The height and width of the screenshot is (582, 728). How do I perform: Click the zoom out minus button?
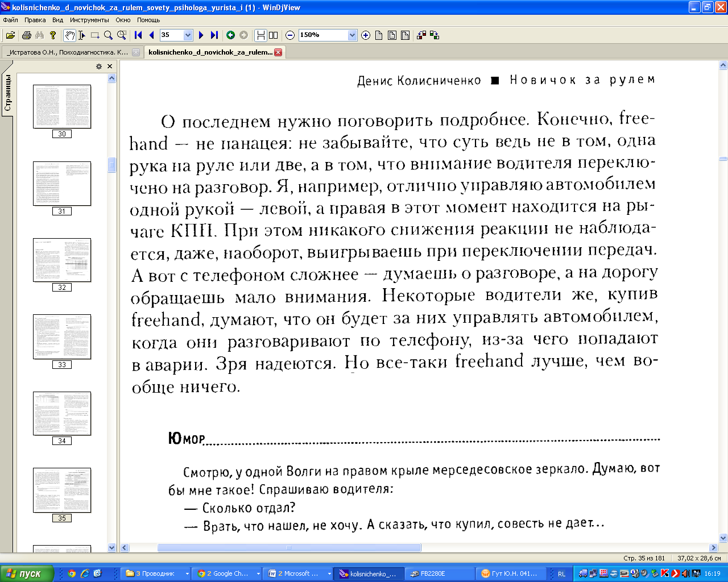pyautogui.click(x=290, y=35)
